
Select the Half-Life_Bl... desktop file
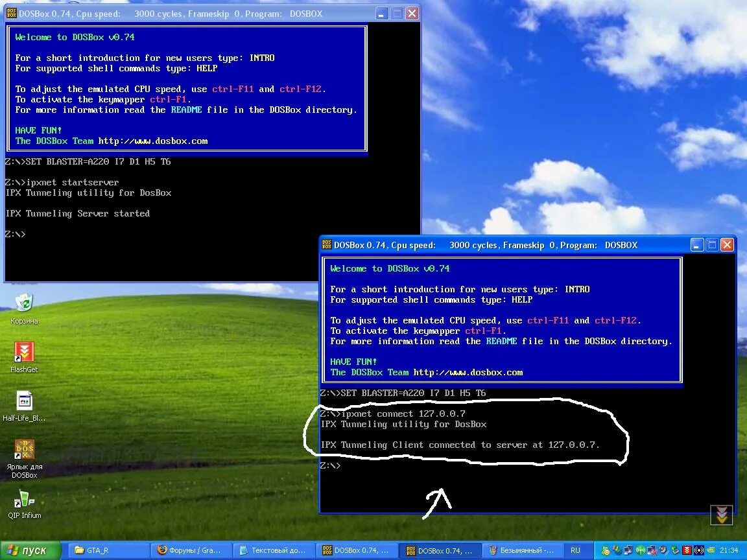[x=24, y=406]
